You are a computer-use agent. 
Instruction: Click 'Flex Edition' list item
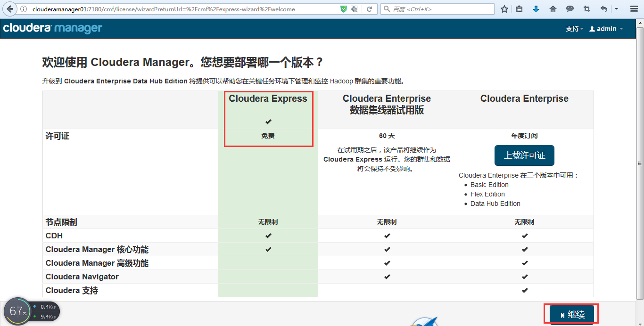pyautogui.click(x=487, y=194)
